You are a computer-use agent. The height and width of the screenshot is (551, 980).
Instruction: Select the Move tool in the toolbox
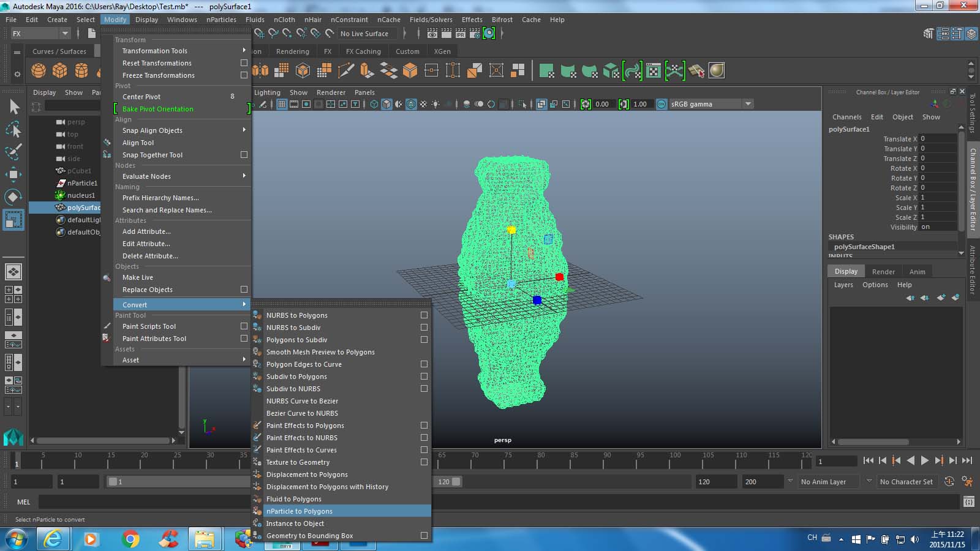click(x=13, y=174)
